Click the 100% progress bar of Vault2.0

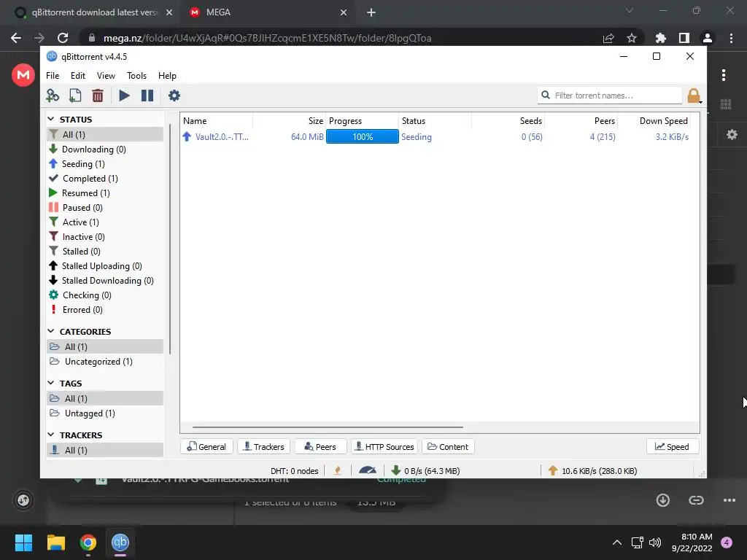click(363, 136)
